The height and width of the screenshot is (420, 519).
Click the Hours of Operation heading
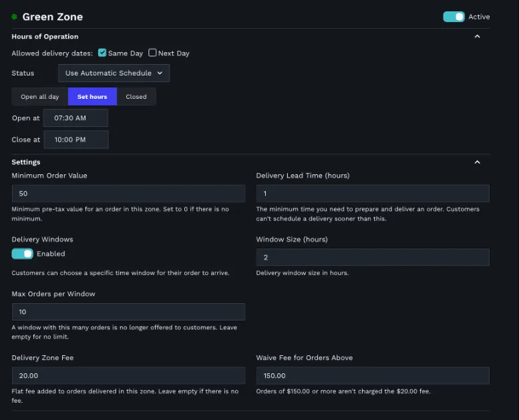(45, 37)
